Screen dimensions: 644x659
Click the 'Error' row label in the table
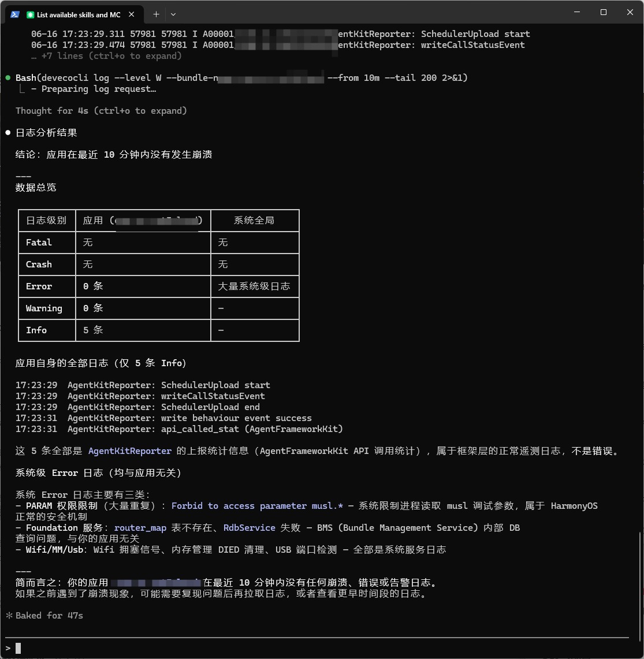[39, 286]
